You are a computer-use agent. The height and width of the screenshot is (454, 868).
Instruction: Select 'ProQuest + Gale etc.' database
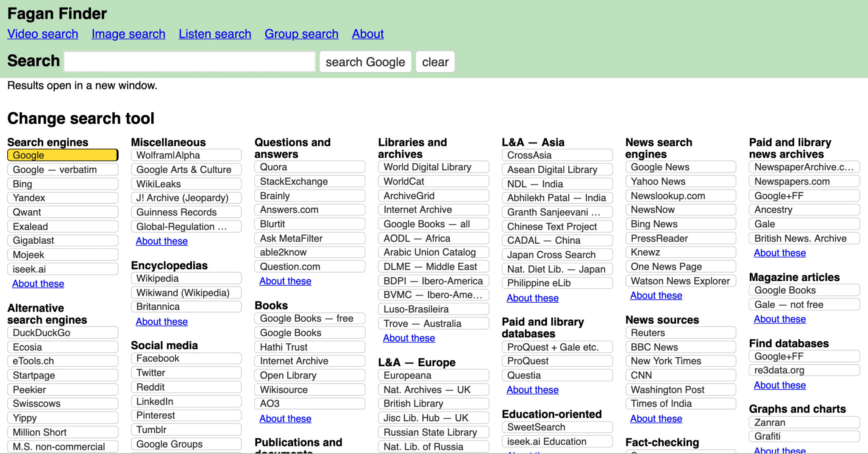pos(557,347)
